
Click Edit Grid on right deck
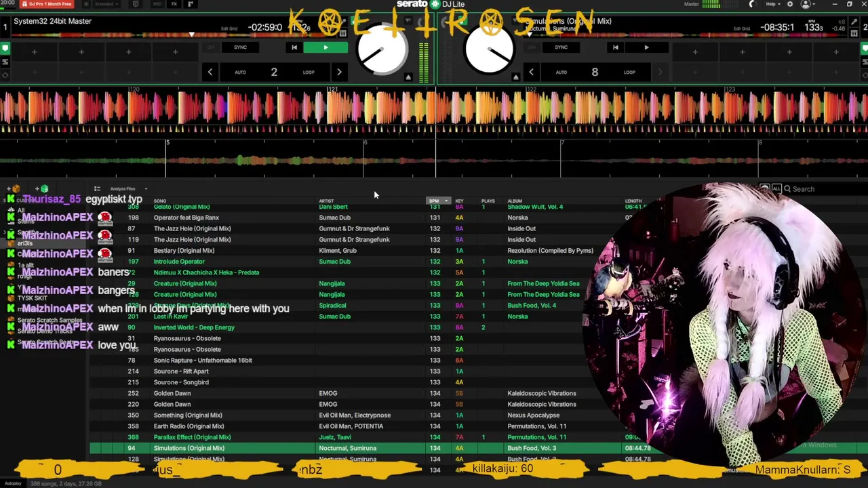(x=742, y=28)
